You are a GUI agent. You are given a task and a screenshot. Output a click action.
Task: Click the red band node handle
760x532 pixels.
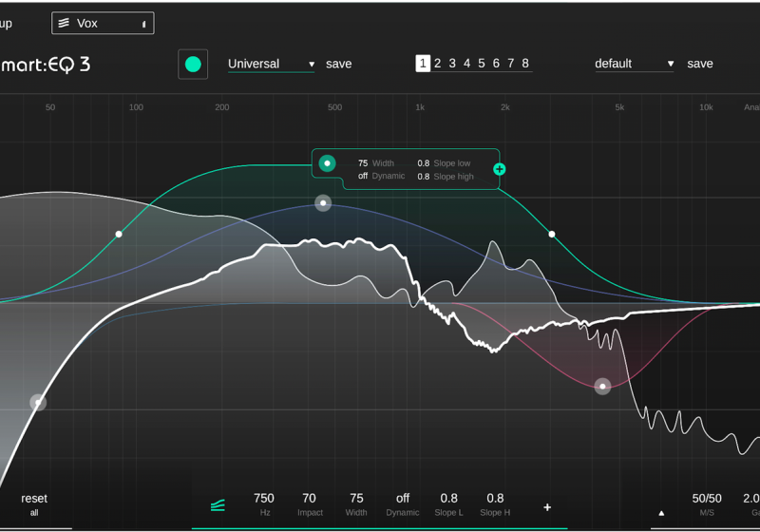pyautogui.click(x=602, y=387)
